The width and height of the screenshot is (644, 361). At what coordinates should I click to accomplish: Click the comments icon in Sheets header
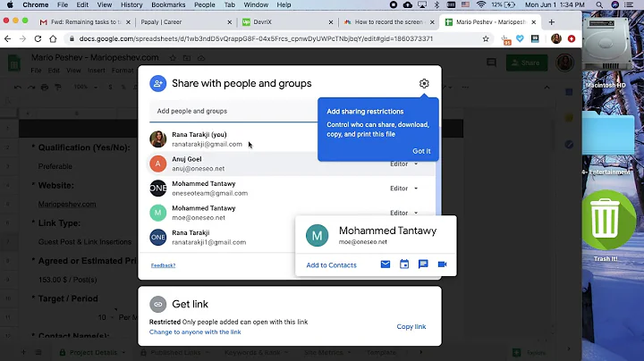pyautogui.click(x=491, y=63)
